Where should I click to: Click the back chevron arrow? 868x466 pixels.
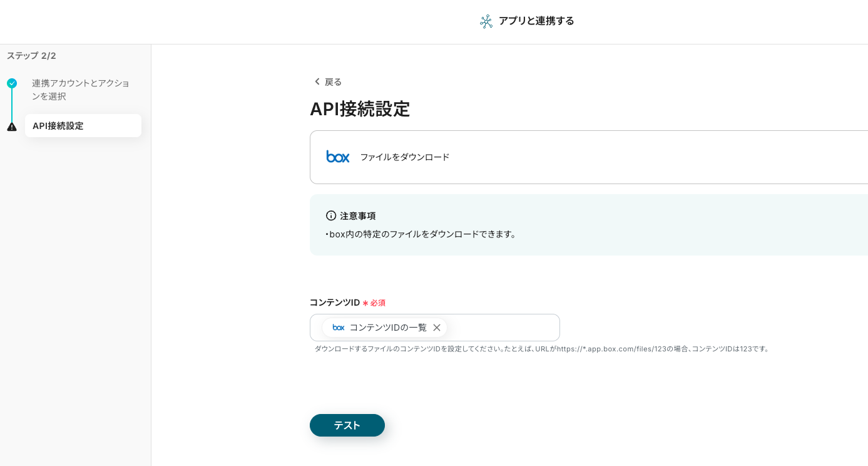click(x=317, y=81)
